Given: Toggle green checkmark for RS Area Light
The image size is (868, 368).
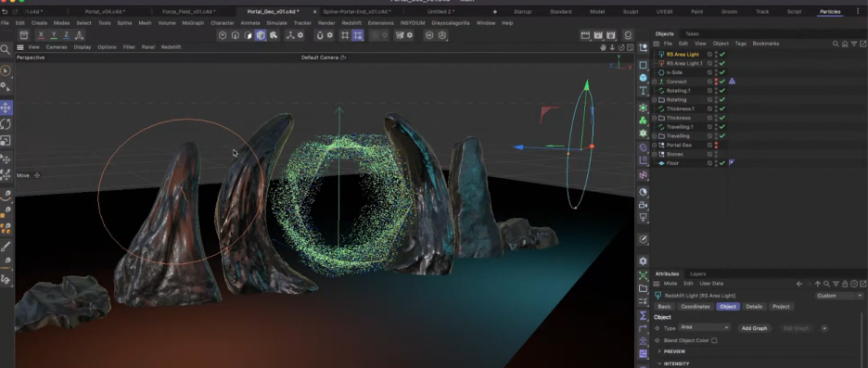Looking at the screenshot, I should (x=722, y=55).
